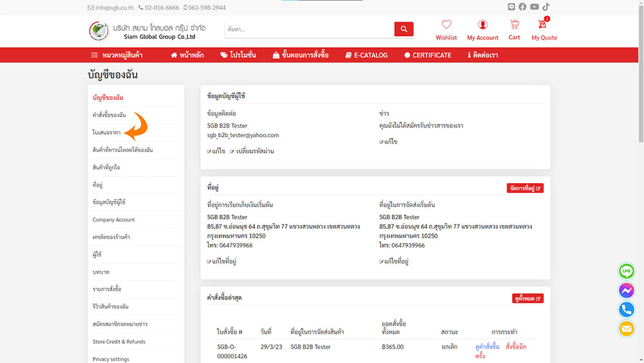Click the Facebook icon in top bar
The height and width of the screenshot is (363, 644).
[x=522, y=7]
